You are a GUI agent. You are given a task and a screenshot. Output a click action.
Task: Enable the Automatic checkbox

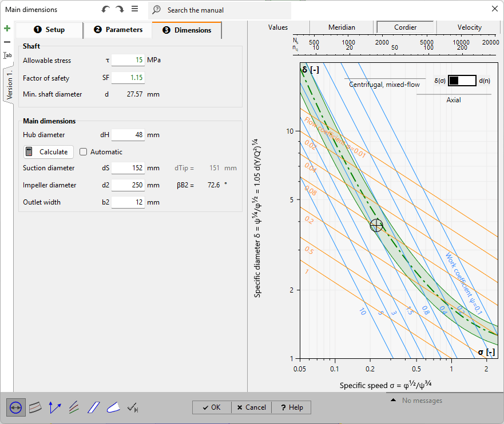click(84, 152)
